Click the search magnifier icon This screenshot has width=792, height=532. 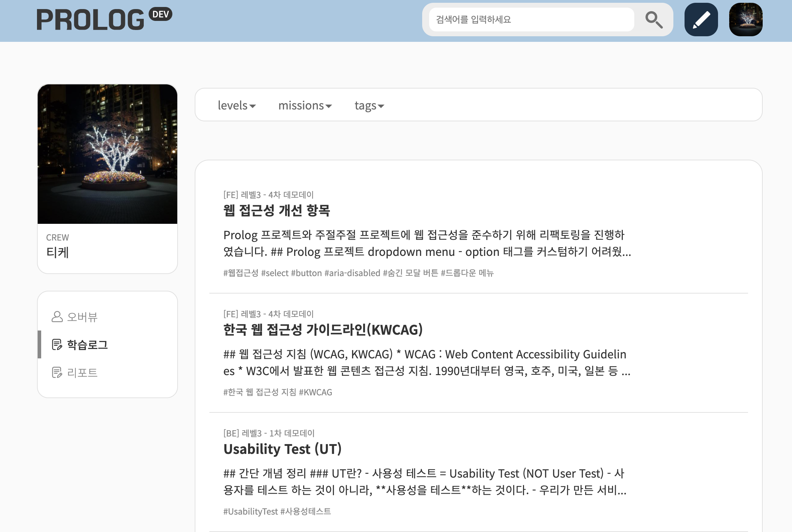pyautogui.click(x=654, y=20)
